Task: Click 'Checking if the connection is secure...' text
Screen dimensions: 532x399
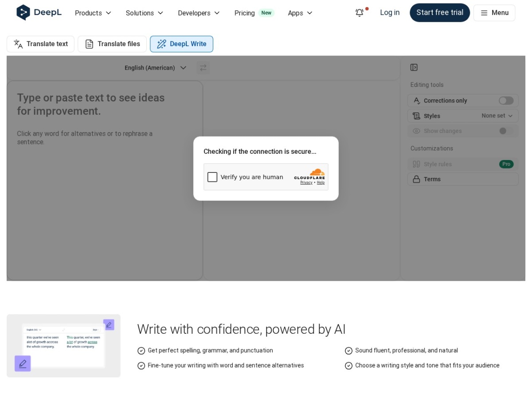Action: (x=260, y=152)
